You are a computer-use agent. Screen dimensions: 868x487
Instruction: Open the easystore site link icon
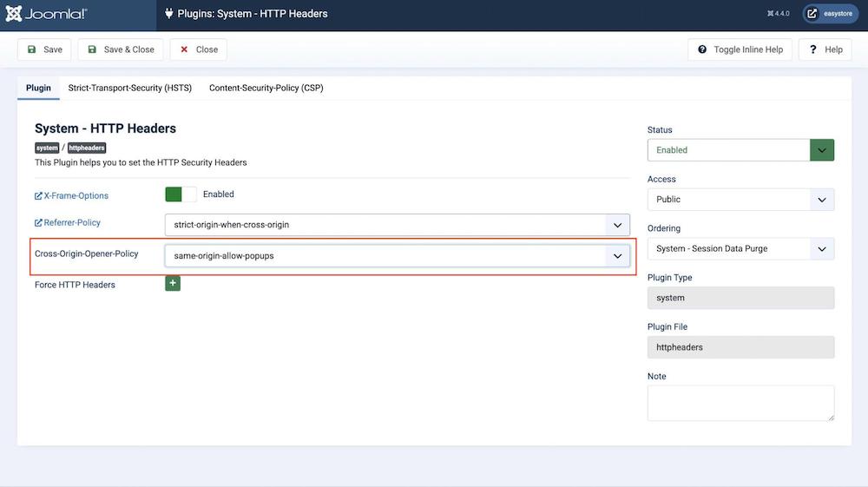click(812, 14)
